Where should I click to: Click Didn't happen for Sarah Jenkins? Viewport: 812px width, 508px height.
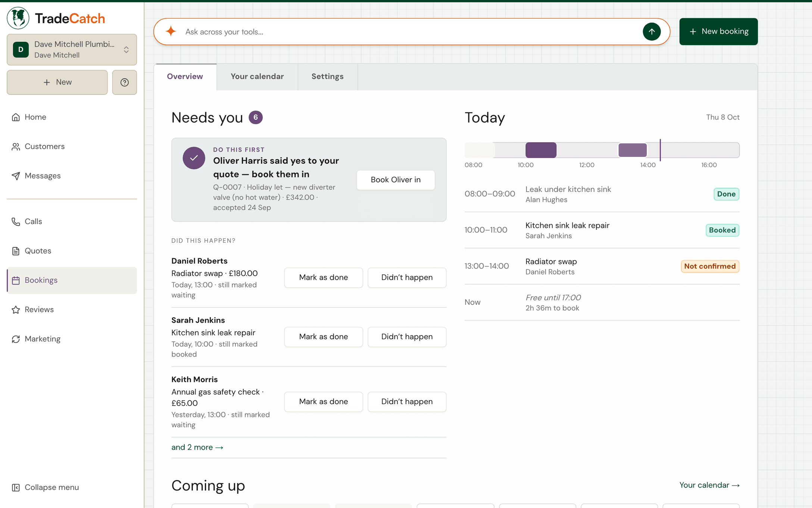click(407, 337)
